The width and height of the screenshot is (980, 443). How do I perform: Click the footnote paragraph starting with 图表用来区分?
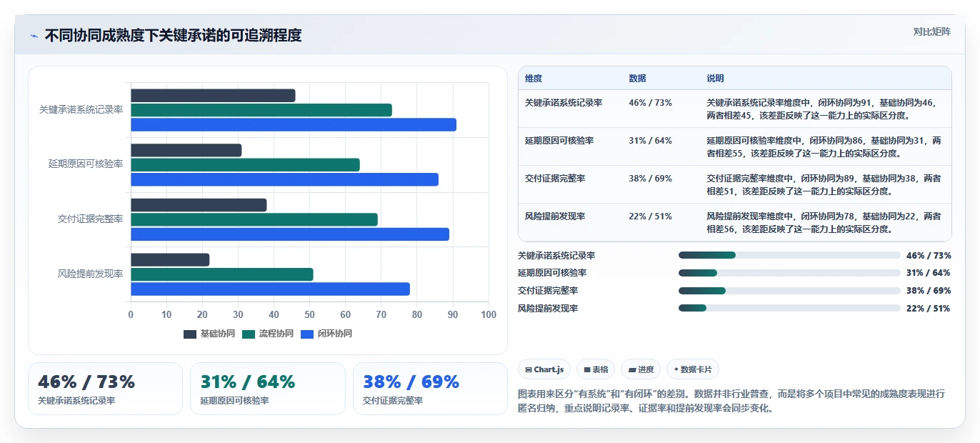point(731,401)
